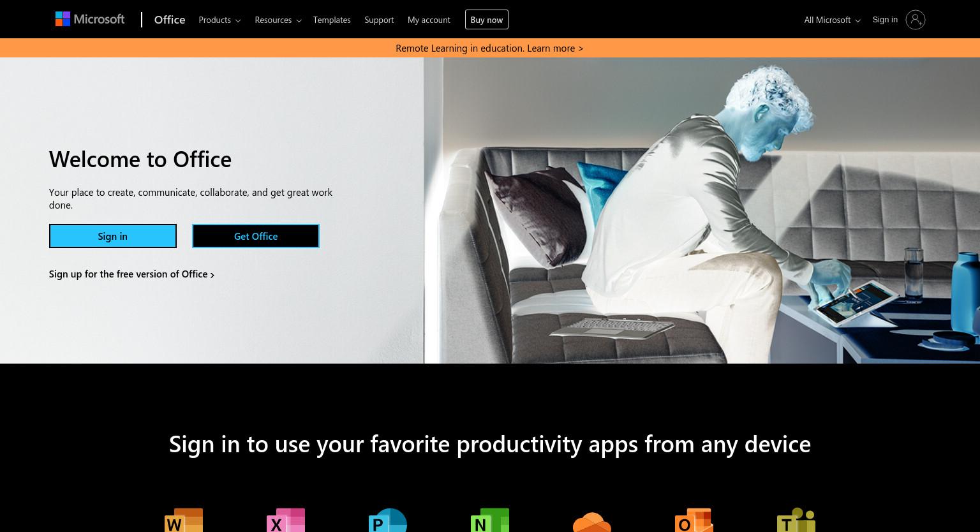Click Sign in in the header

coord(885,20)
